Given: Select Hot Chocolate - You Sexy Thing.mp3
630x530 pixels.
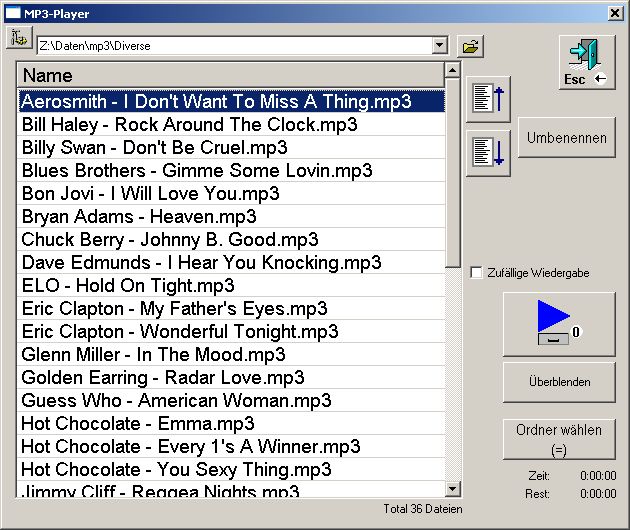Looking at the screenshot, I should 231,469.
